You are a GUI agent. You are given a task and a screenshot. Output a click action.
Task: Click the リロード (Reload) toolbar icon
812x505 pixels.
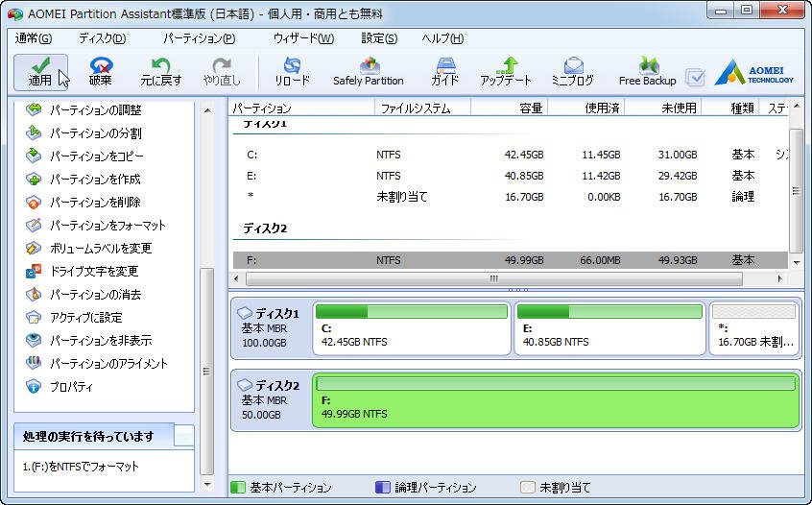tap(292, 72)
